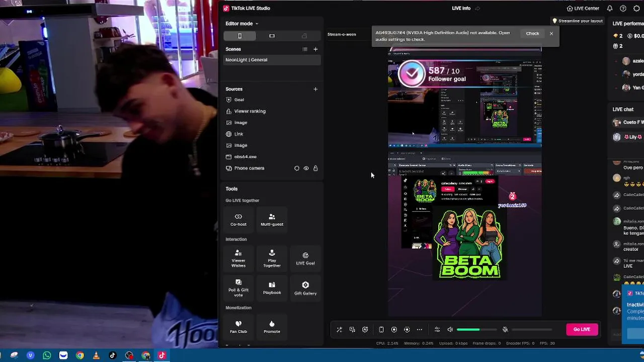
Task: Click the Stream-o-ween tab
Action: (342, 34)
